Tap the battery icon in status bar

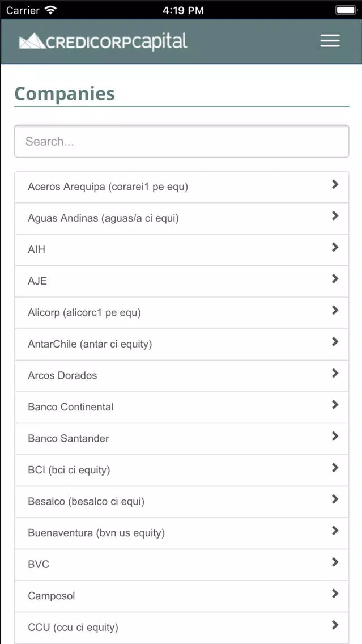[x=345, y=10]
